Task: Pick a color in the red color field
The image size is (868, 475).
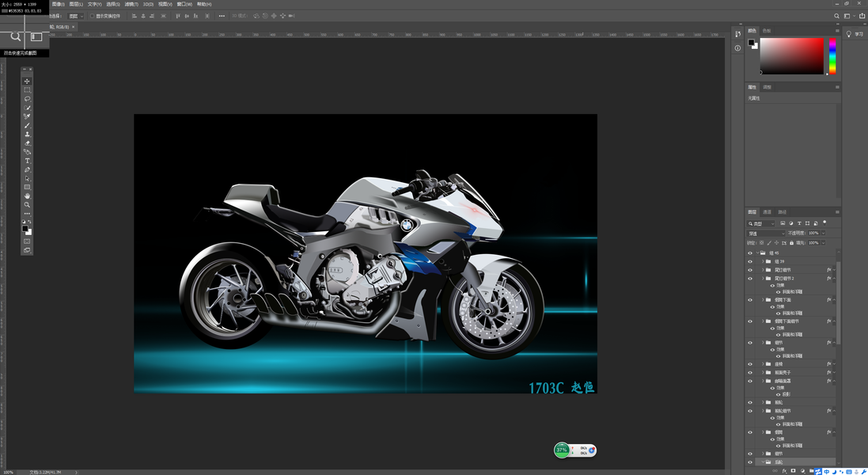Action: [791, 56]
